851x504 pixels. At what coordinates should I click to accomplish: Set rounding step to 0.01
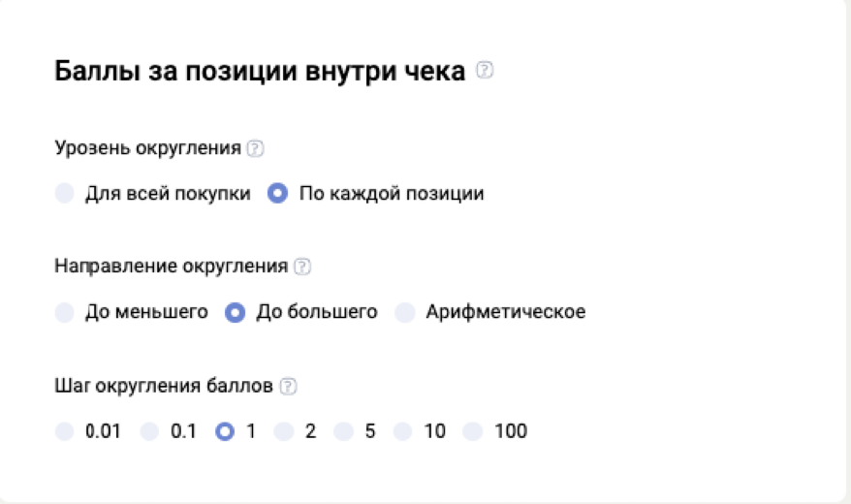pyautogui.click(x=65, y=431)
